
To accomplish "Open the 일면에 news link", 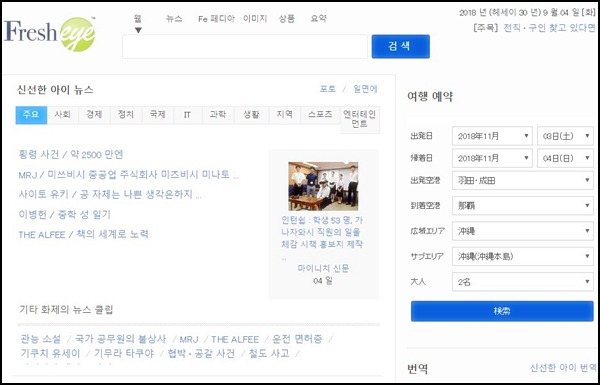I will pos(365,89).
